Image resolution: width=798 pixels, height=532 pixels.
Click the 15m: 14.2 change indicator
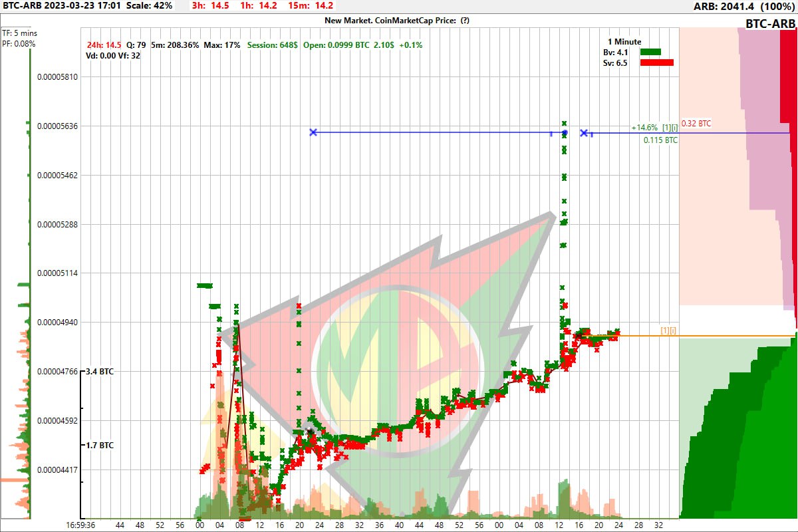(x=310, y=5)
